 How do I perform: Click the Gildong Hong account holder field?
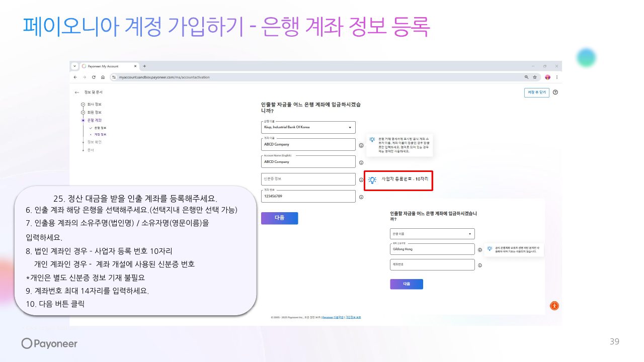pyautogui.click(x=432, y=249)
